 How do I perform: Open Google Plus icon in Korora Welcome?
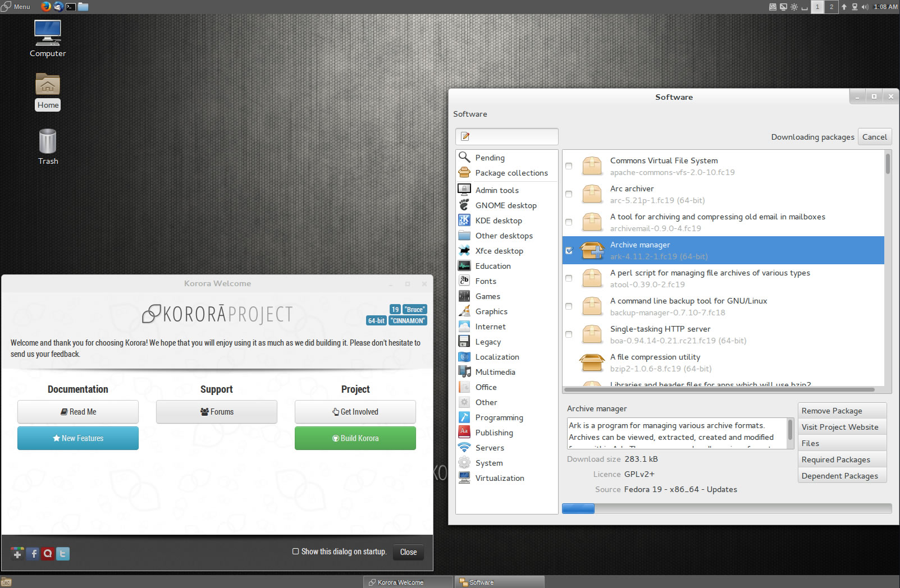point(17,554)
